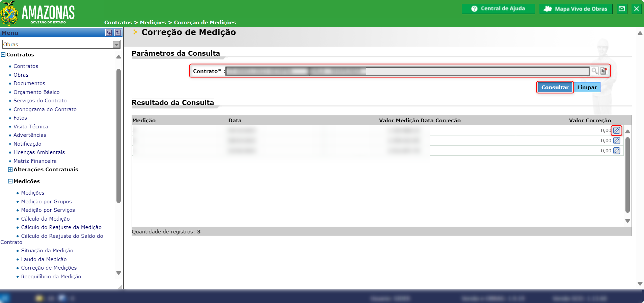Click the menu scrollbar up arrow
This screenshot has width=644, height=303.
click(x=118, y=57)
